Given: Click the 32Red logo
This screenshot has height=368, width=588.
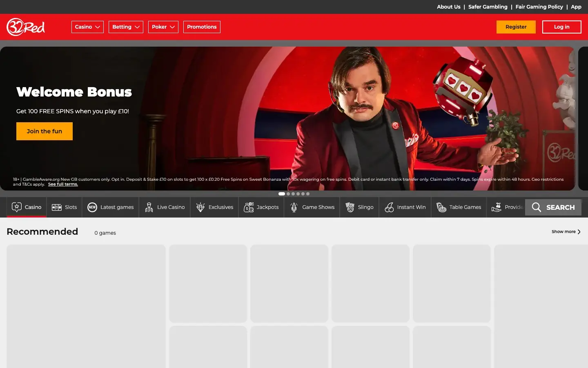Looking at the screenshot, I should tap(26, 27).
